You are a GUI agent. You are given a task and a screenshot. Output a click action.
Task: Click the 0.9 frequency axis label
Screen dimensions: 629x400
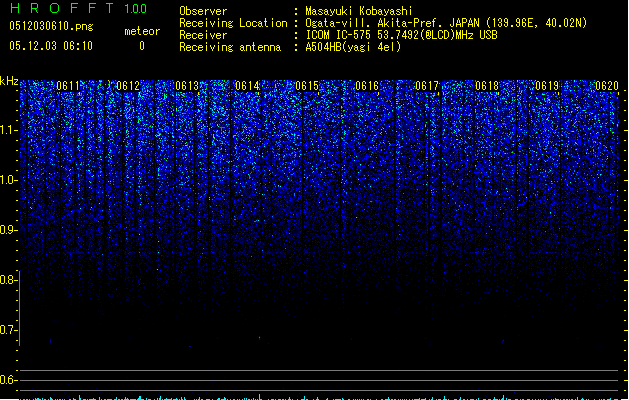[x=9, y=230]
